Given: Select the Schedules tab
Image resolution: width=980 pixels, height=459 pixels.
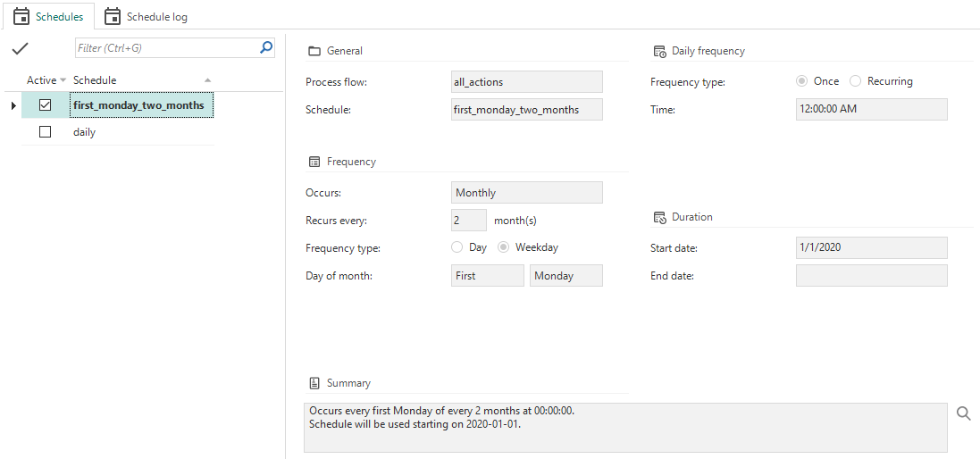Looking at the screenshot, I should point(48,17).
